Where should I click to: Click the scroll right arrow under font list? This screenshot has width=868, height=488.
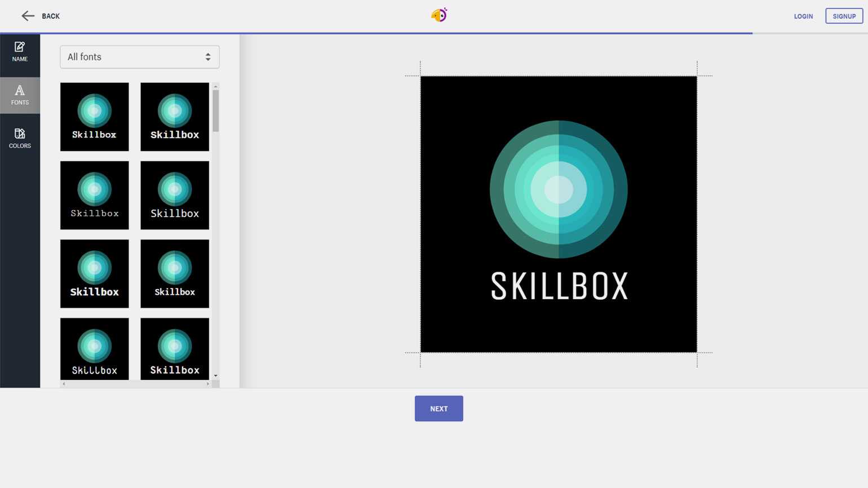[x=208, y=384]
